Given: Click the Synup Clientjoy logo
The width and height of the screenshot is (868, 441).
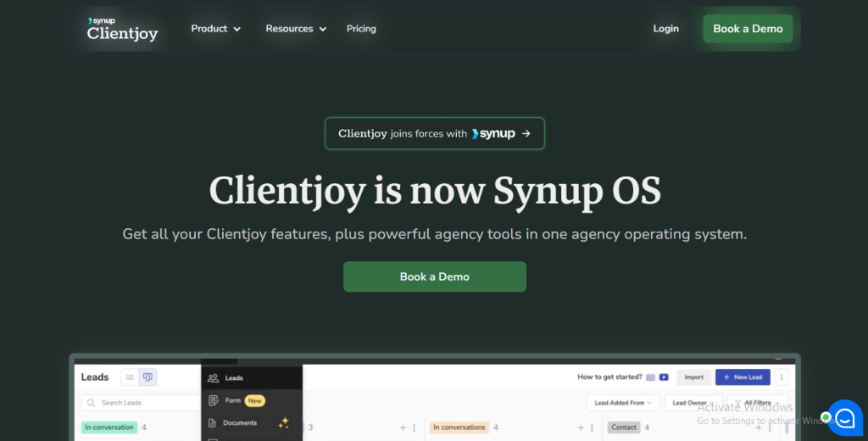Looking at the screenshot, I should [122, 29].
